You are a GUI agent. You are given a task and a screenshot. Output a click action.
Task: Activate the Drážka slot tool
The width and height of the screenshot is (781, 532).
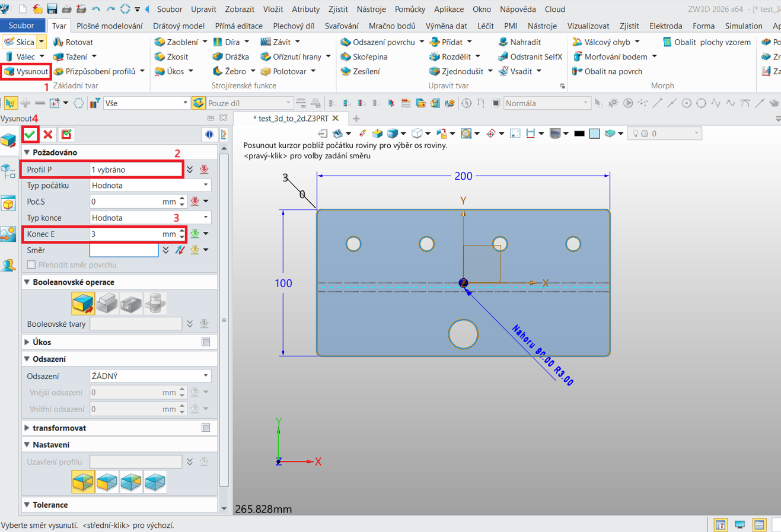click(231, 56)
